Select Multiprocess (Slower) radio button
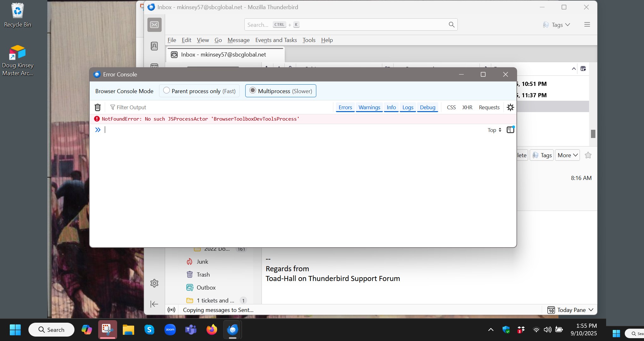Viewport: 644px width, 341px height. tap(253, 91)
